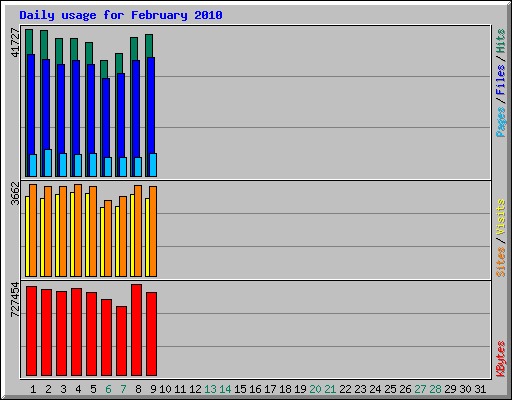This screenshot has width=512, height=400.
Task: Click the green Hits bar top for day 1
Action: click(29, 41)
